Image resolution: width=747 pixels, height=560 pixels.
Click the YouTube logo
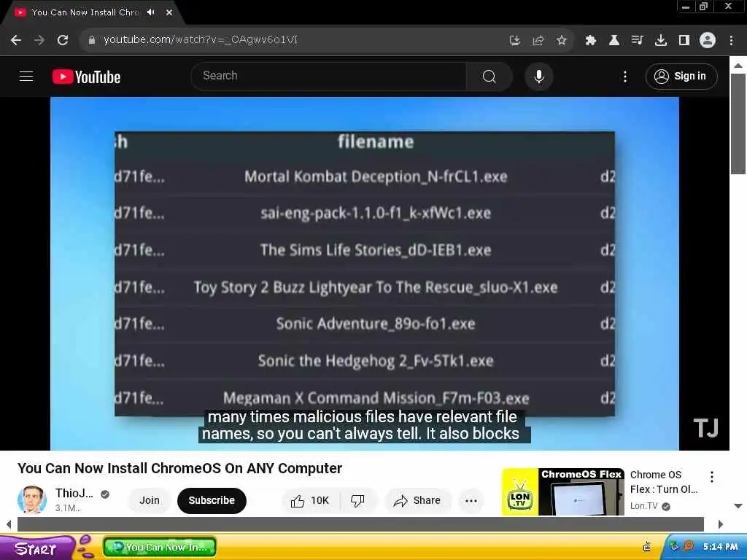(x=86, y=77)
